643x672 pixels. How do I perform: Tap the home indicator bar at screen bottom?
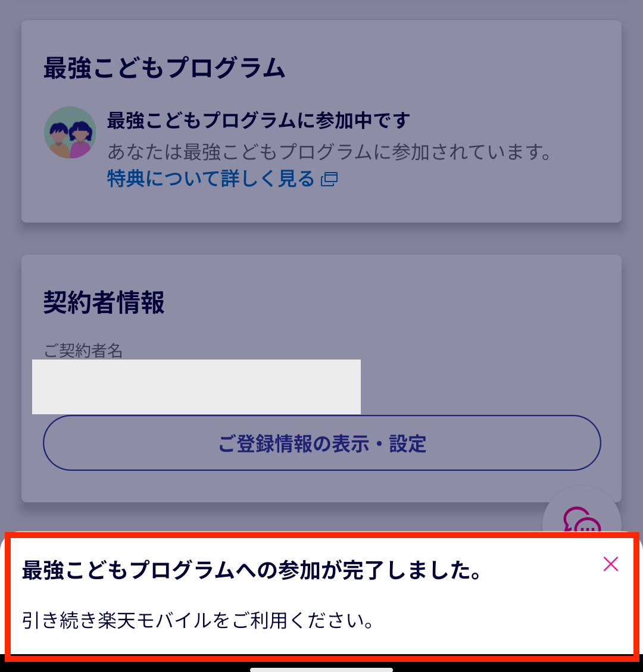321,670
